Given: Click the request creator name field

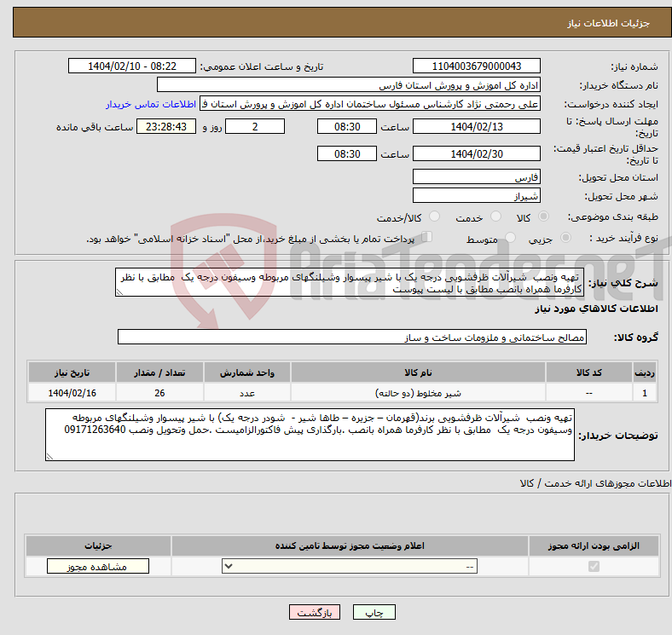Looking at the screenshot, I should [x=370, y=104].
